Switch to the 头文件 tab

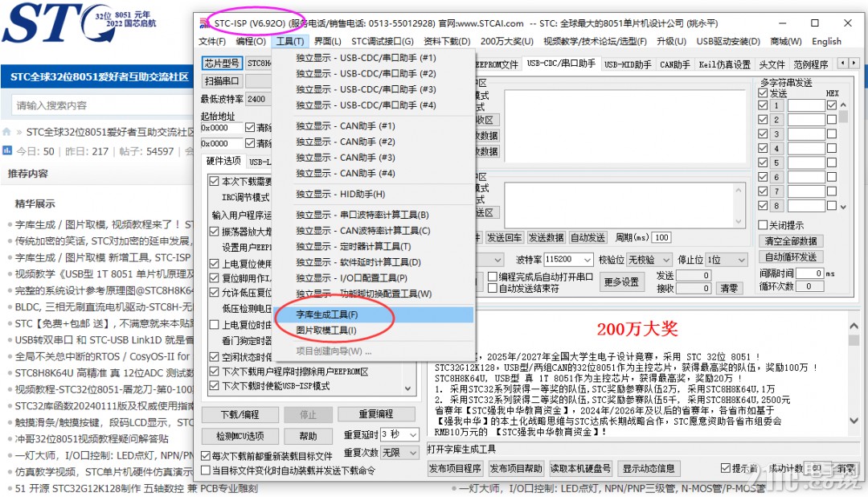tap(772, 64)
